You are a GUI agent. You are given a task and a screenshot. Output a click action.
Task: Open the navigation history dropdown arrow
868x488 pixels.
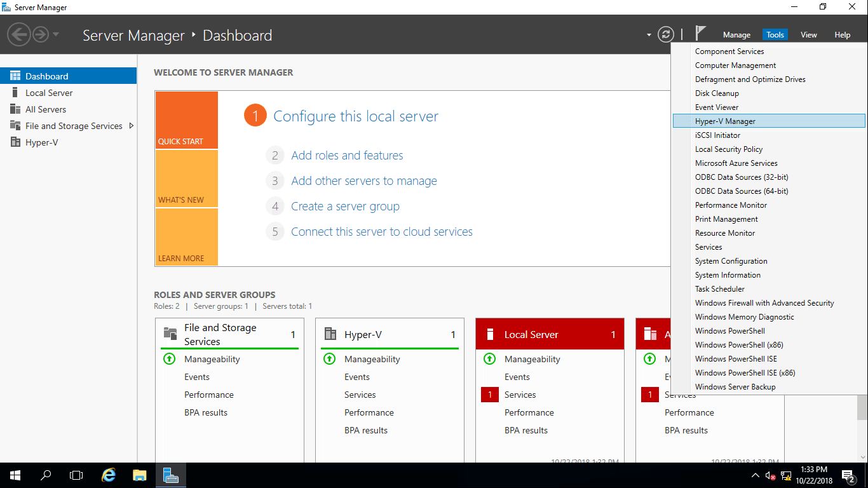[x=56, y=34]
